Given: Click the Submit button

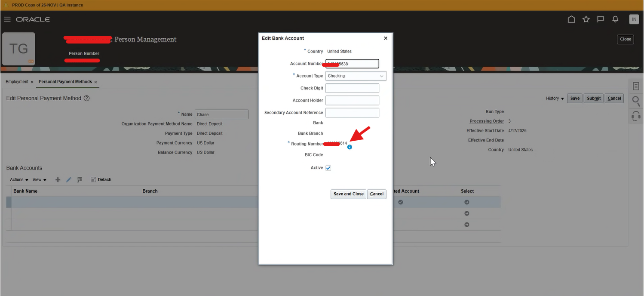Looking at the screenshot, I should click(594, 98).
